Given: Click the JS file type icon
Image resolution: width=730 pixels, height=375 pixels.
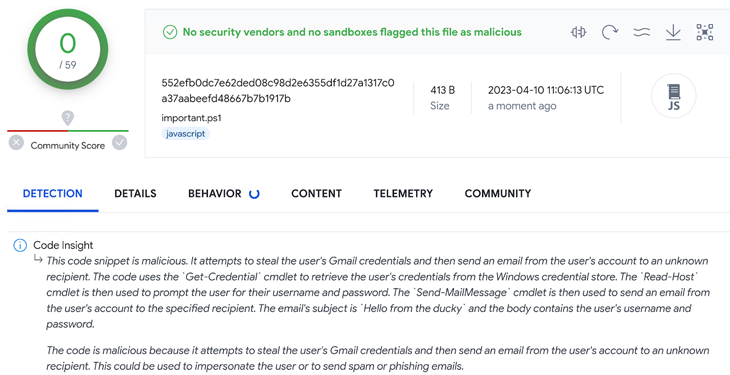Looking at the screenshot, I should coord(674,96).
